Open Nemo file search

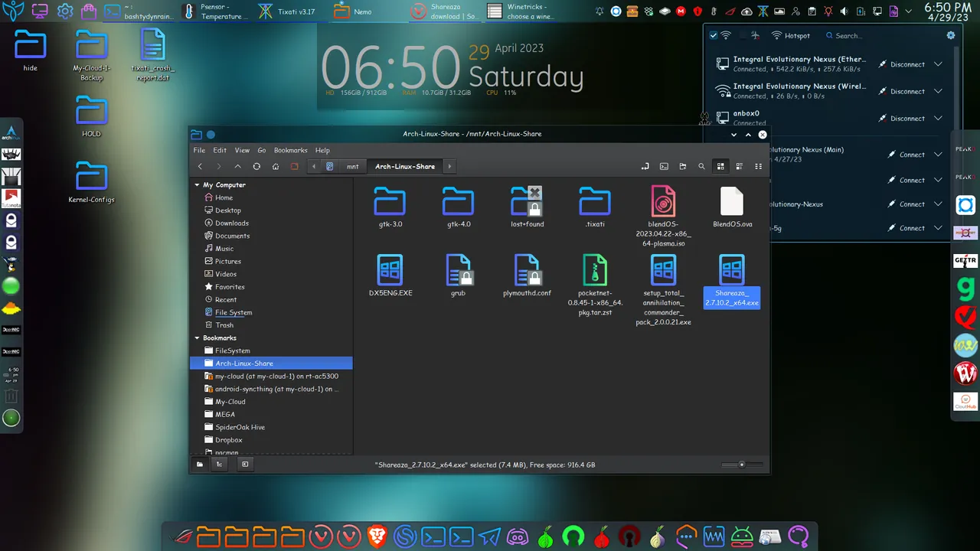coord(701,166)
